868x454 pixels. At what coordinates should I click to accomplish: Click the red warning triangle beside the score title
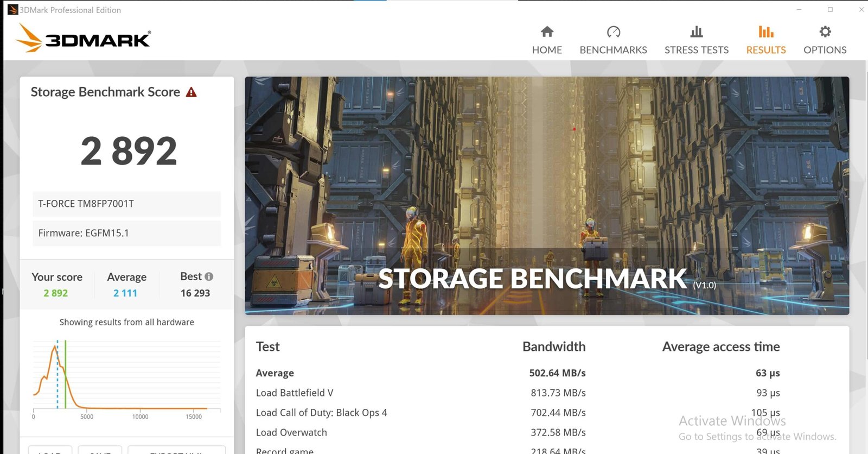pos(191,92)
